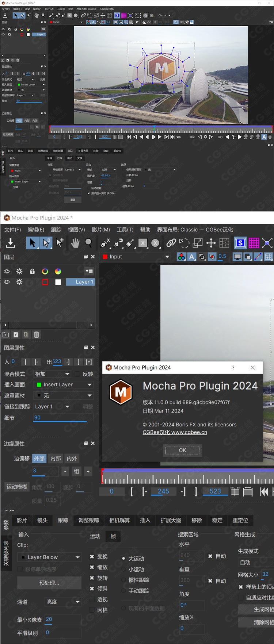
Task: Switch to the 扩展大图 tab in enlarged window
Action: coord(171,520)
